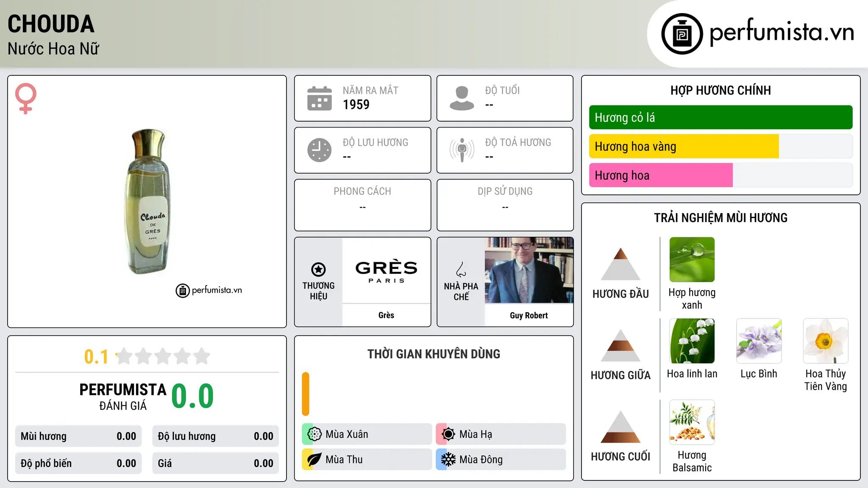This screenshot has width=868, height=488.
Task: Open the Guy Robert perfumer portrait
Action: point(529,270)
